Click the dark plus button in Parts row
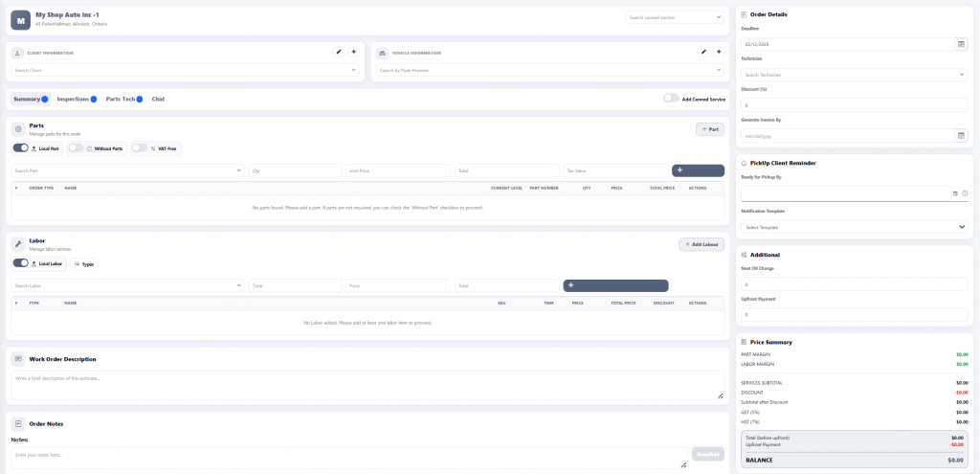 698,170
